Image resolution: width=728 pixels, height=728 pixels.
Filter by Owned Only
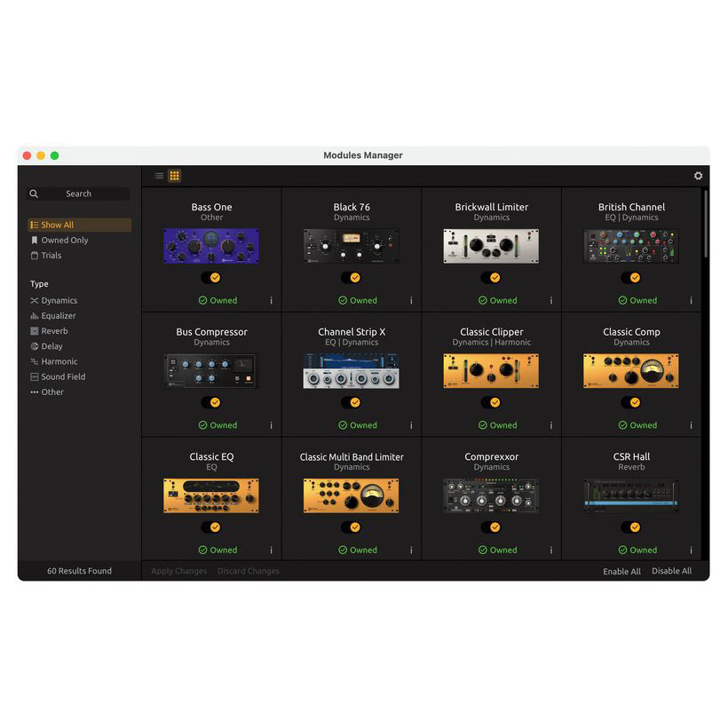pos(59,240)
